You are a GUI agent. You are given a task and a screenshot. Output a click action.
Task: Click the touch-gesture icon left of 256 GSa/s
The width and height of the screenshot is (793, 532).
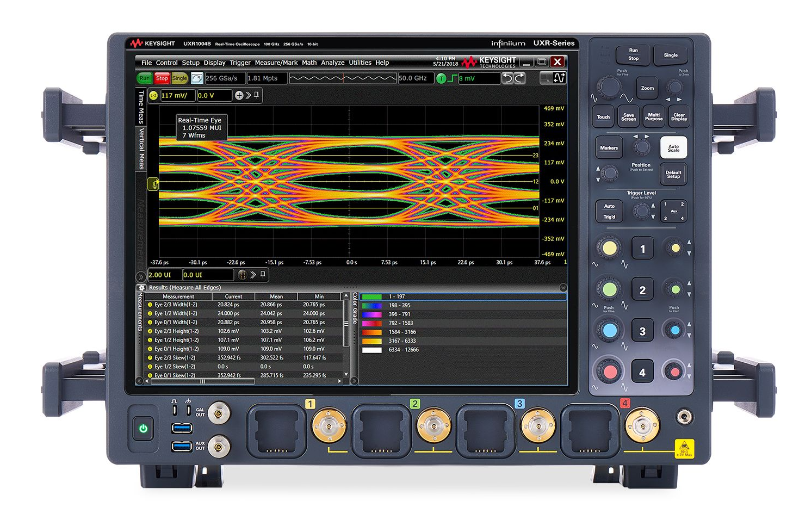coord(196,78)
